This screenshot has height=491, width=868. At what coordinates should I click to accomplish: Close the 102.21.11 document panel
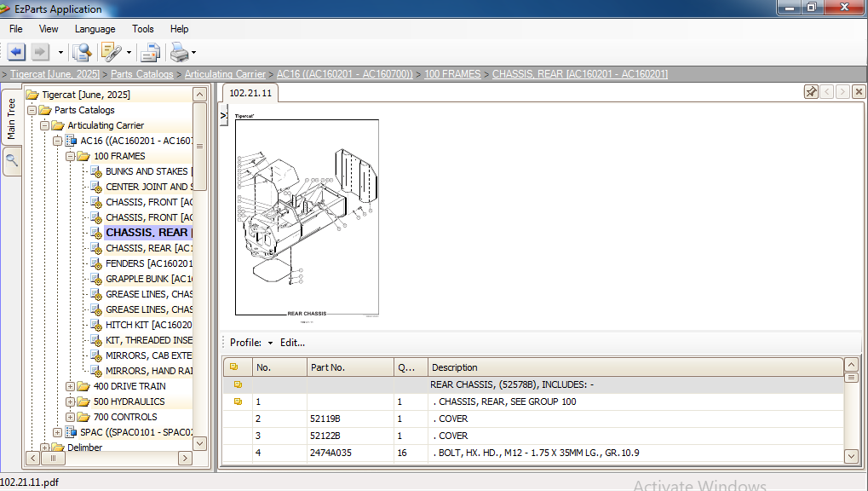tap(859, 92)
